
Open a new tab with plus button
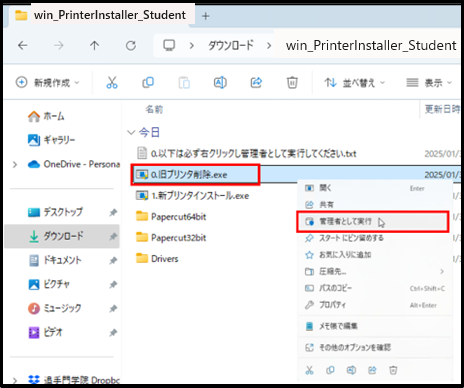206,16
